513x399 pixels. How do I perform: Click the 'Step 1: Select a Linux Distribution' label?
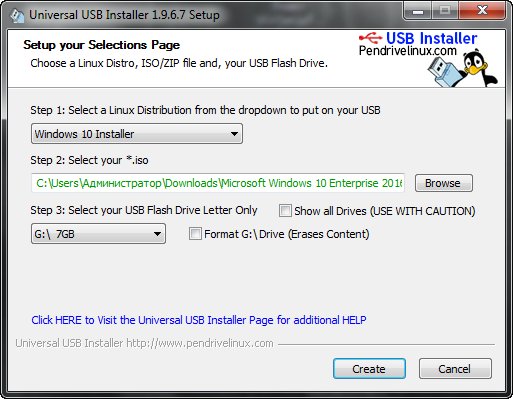pos(205,110)
